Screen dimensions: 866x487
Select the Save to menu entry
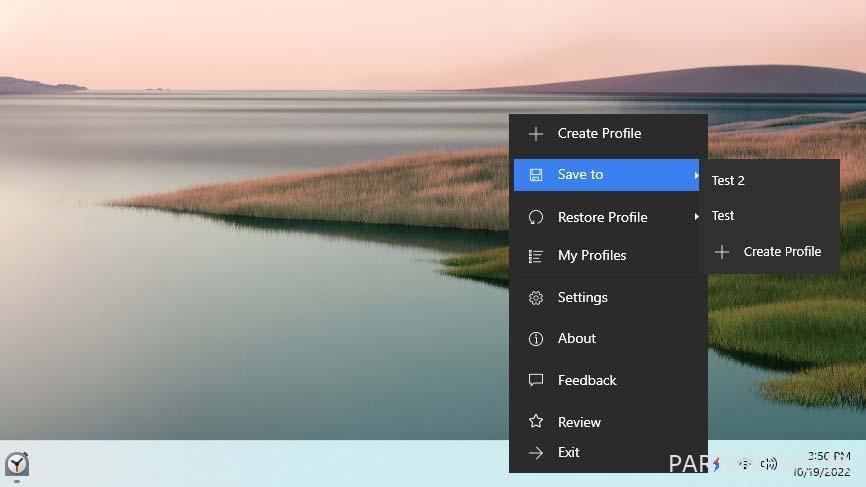(606, 175)
